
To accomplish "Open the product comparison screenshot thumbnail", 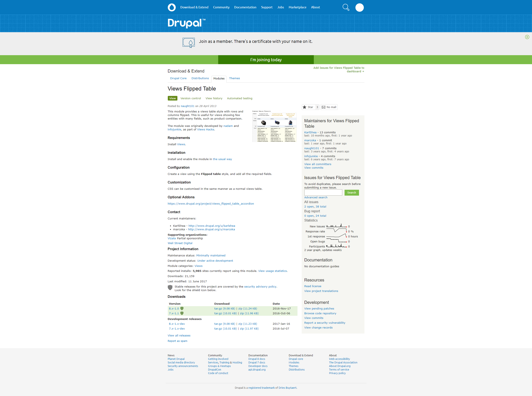I will 274,126.
